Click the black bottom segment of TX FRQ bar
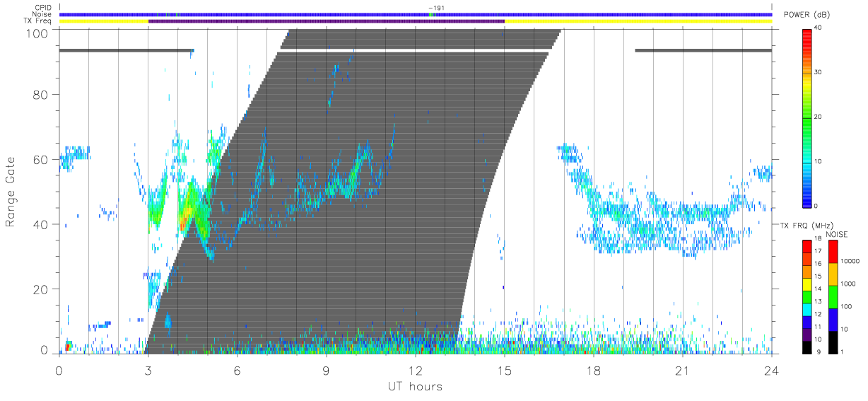The image size is (868, 401). coord(807,346)
